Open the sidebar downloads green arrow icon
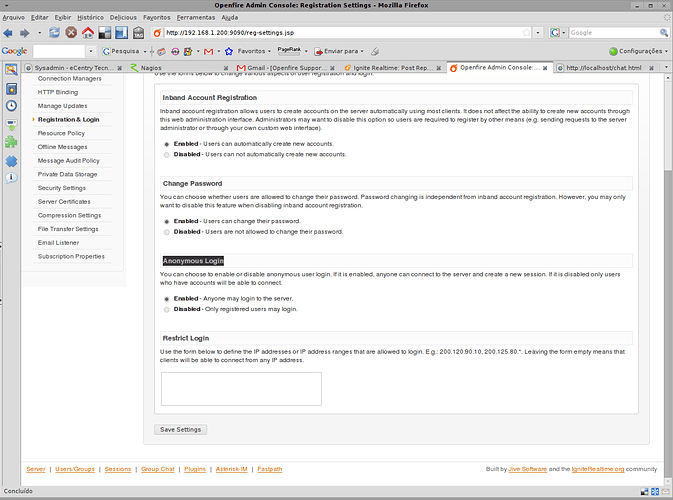The height and width of the screenshot is (500, 673). pyautogui.click(x=12, y=124)
